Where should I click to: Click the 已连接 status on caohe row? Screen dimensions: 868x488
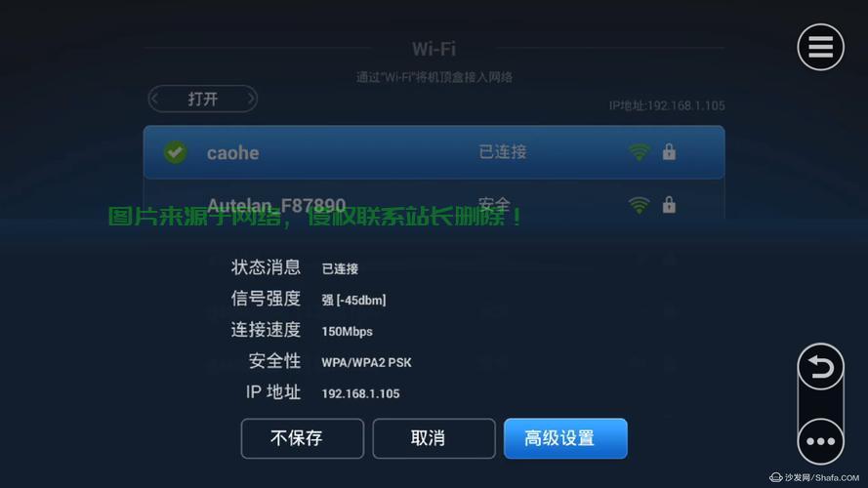(x=503, y=151)
